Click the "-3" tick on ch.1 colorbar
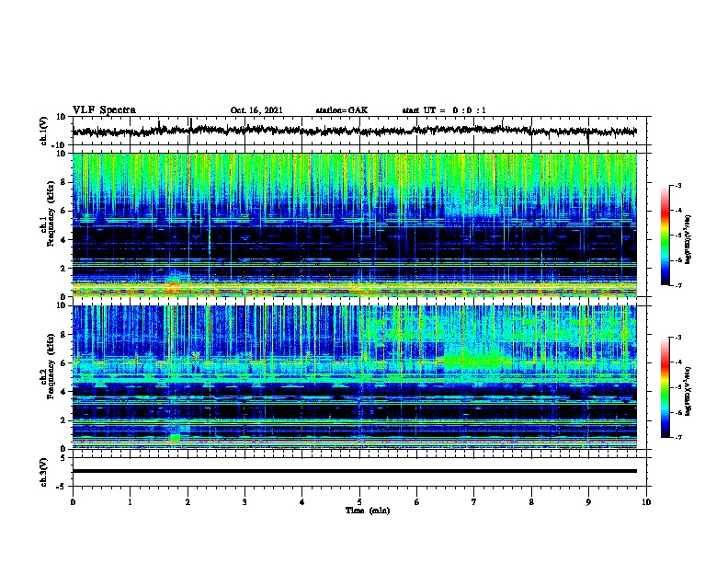The image size is (728, 563). (x=678, y=186)
